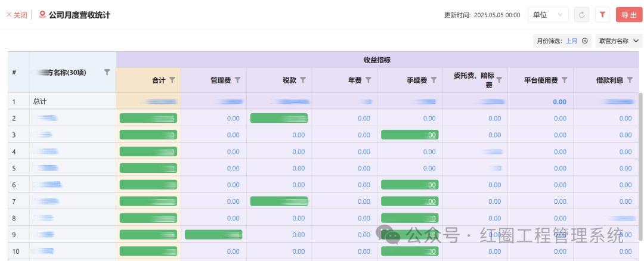
Task: Click 借款利息 value 0.00 in row 4
Action: click(x=626, y=152)
